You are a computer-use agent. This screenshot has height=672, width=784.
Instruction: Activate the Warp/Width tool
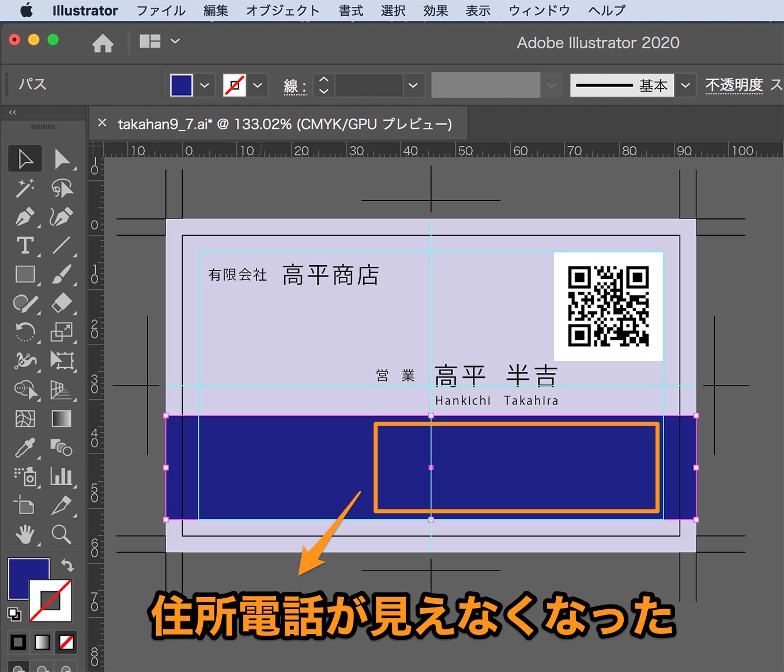(x=25, y=361)
